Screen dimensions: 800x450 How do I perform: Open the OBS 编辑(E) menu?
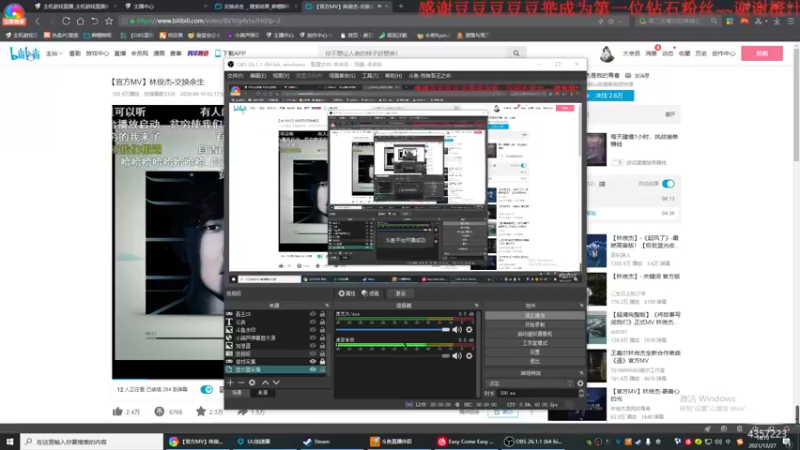click(258, 76)
